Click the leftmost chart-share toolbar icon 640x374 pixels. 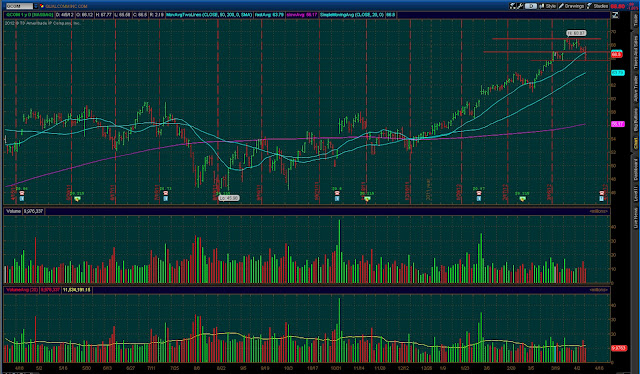click(513, 6)
